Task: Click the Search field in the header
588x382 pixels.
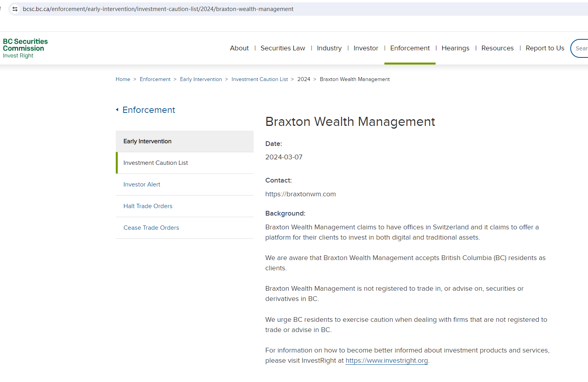Action: [x=579, y=48]
